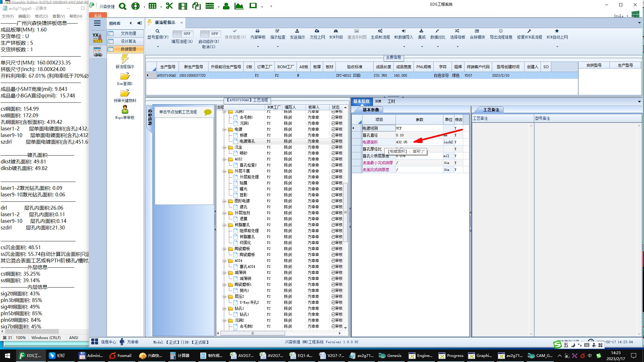Click the 文控上网 cloud icon

pyautogui.click(x=317, y=31)
